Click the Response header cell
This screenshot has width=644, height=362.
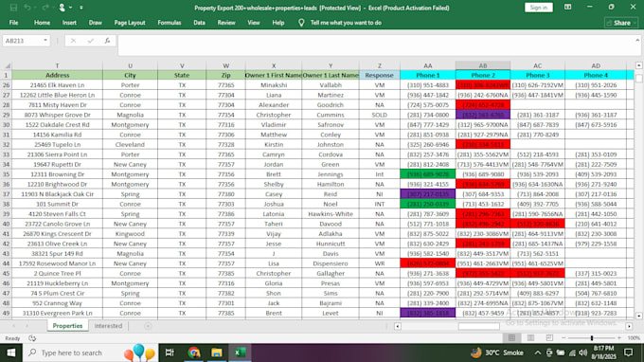[x=379, y=75]
